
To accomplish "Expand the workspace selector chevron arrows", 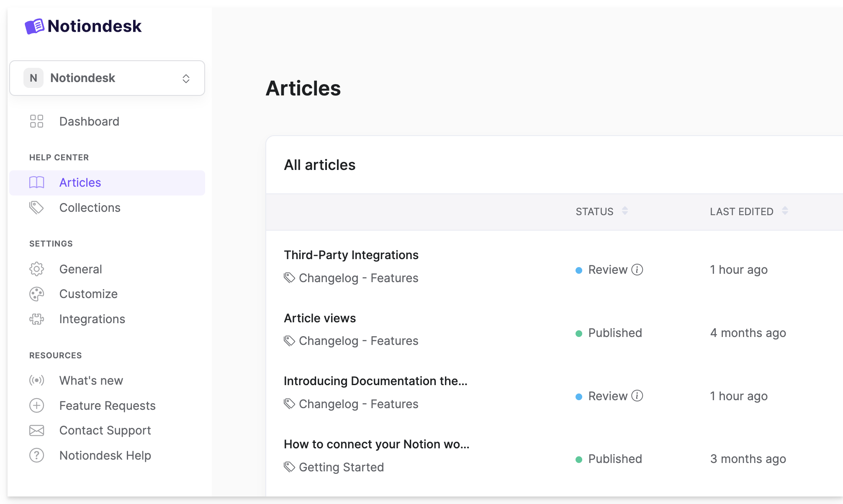I will coord(186,78).
